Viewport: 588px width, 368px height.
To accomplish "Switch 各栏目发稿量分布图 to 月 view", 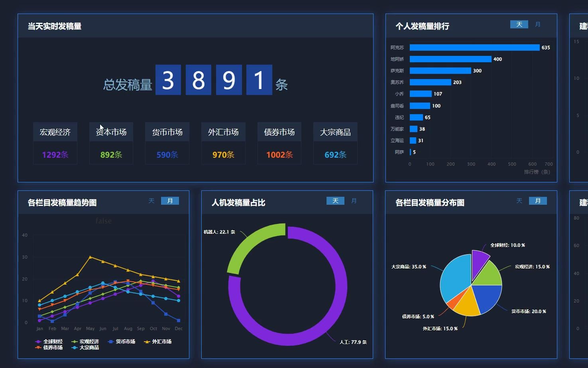I will click(538, 201).
